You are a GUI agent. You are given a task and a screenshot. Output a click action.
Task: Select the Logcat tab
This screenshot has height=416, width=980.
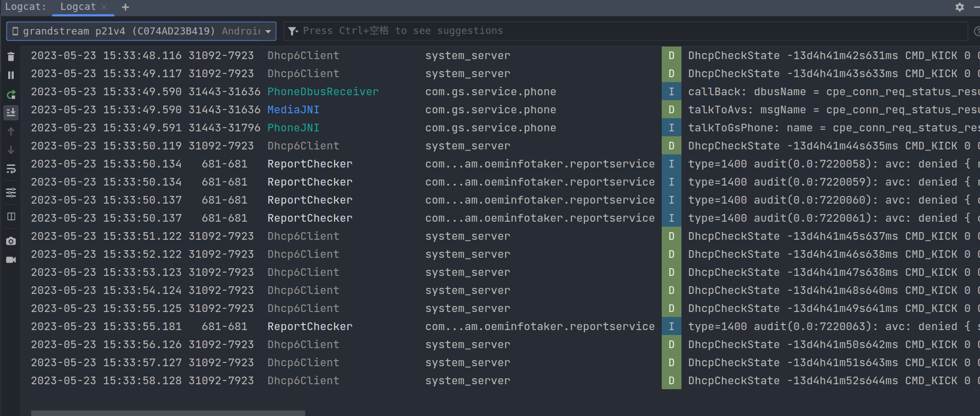[x=78, y=7]
